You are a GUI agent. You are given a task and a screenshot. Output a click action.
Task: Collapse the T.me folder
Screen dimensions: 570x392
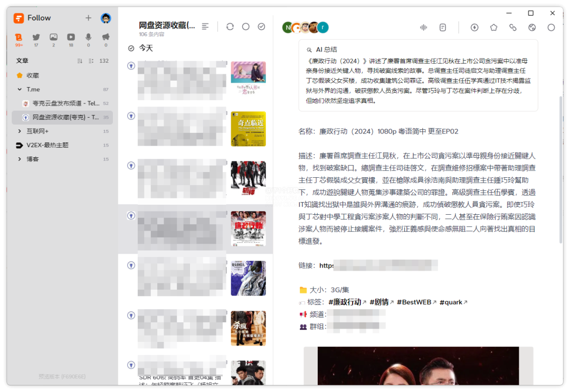coord(20,90)
